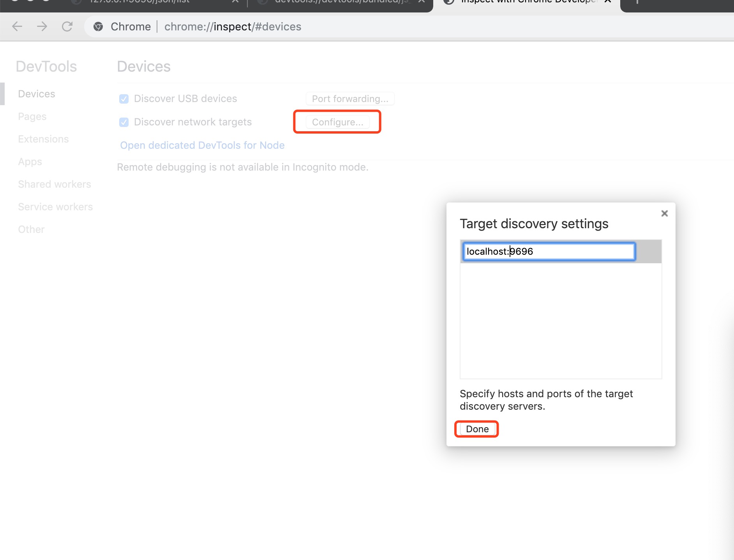Confirm with the Done button
The image size is (734, 560).
pyautogui.click(x=477, y=429)
